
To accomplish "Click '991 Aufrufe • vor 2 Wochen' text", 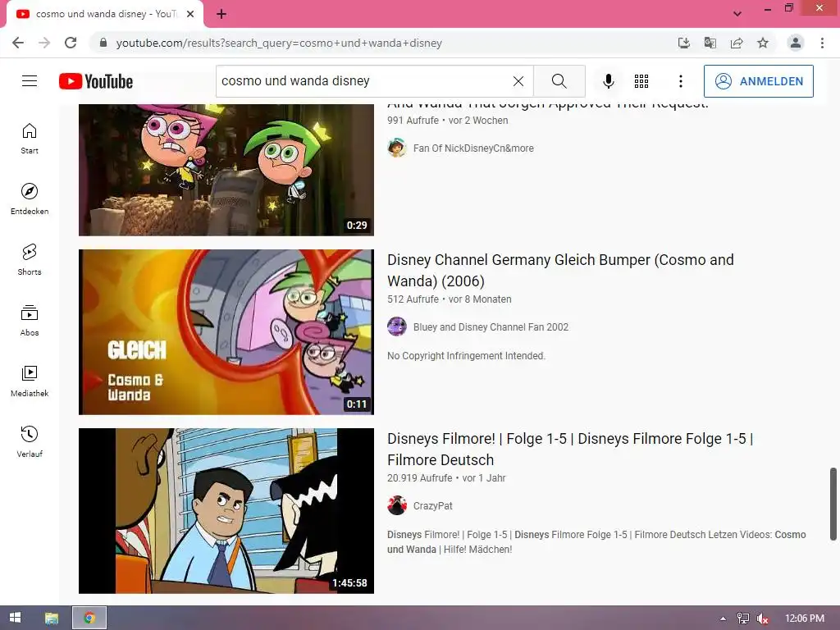I will (448, 121).
